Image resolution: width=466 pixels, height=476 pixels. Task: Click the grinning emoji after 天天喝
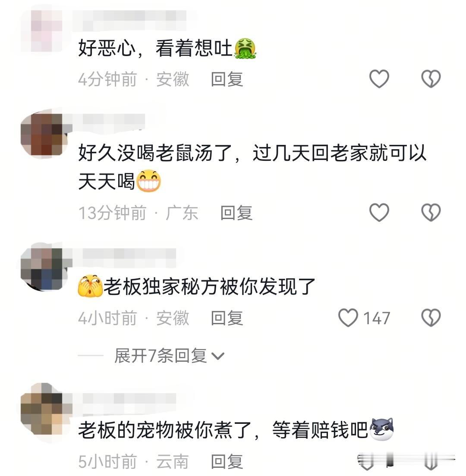148,181
